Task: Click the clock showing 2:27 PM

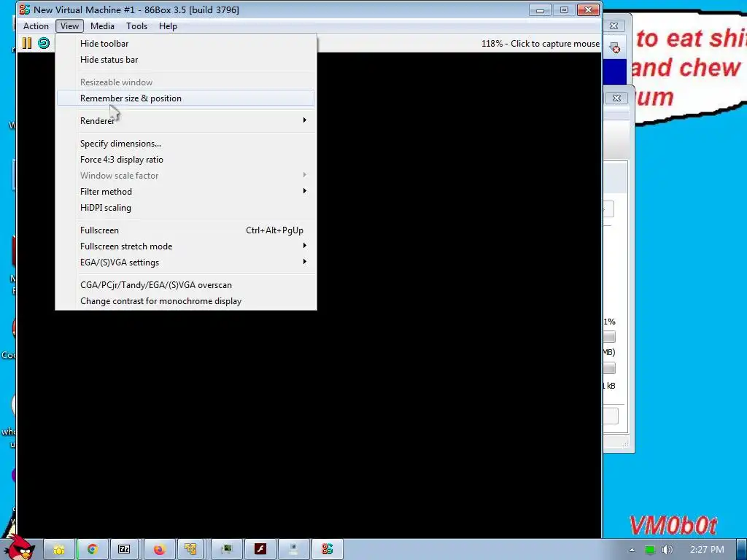Action: click(x=706, y=550)
